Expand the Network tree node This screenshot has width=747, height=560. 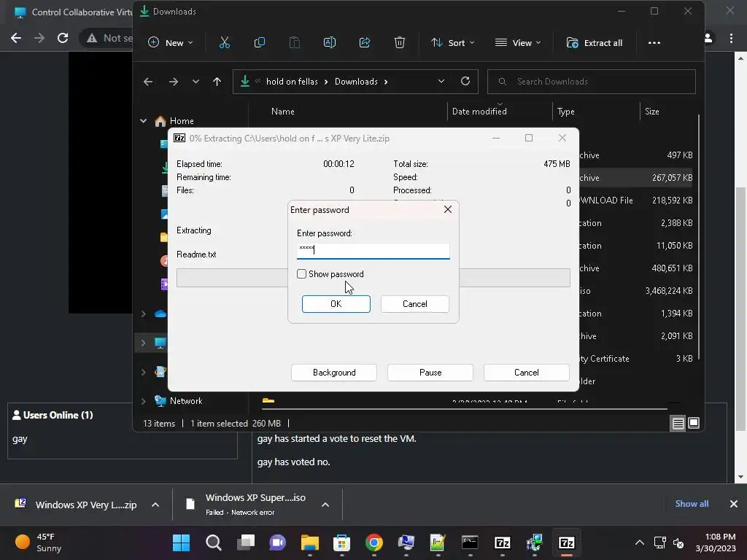click(x=144, y=401)
